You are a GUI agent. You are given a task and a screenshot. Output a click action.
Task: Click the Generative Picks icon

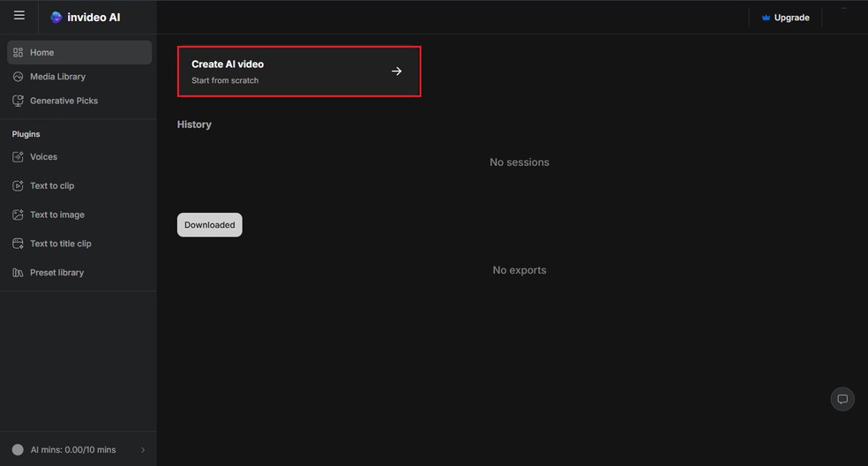click(x=18, y=101)
